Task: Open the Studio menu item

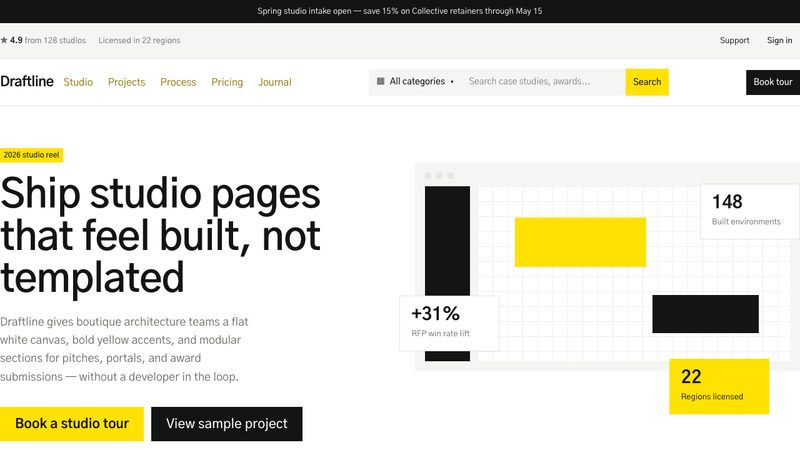Action: pyautogui.click(x=78, y=82)
